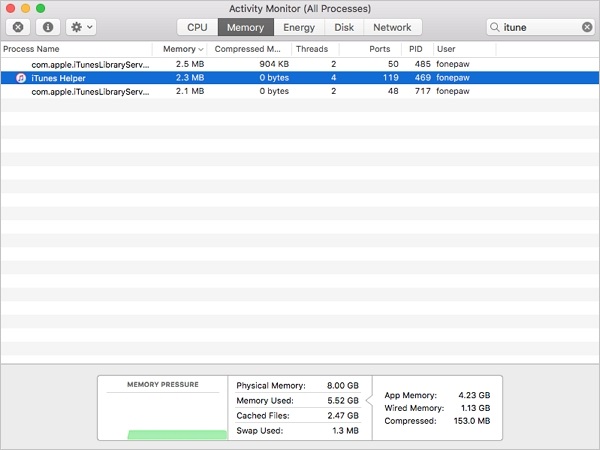Image resolution: width=600 pixels, height=450 pixels.
Task: Click the Physical Memory 8.00 GB value
Action: pos(343,385)
